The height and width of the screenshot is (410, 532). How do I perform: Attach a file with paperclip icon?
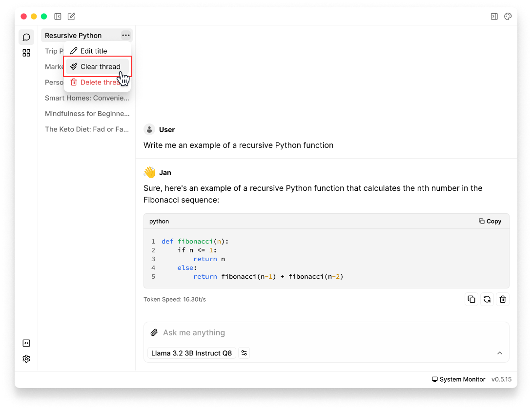(154, 332)
